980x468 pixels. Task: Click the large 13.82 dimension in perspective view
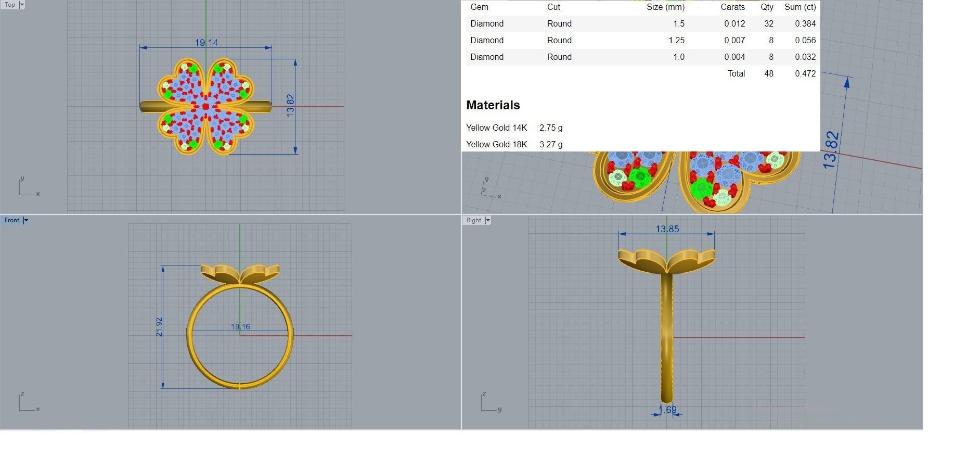[831, 150]
